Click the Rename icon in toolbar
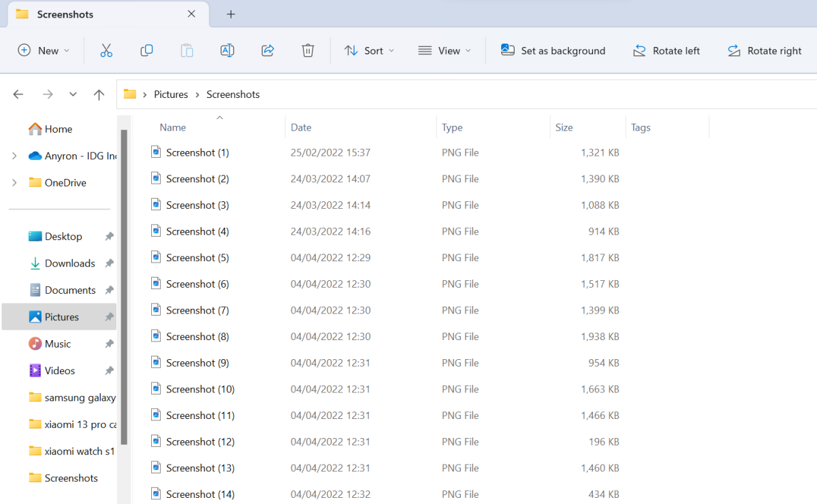817x504 pixels. pyautogui.click(x=227, y=51)
